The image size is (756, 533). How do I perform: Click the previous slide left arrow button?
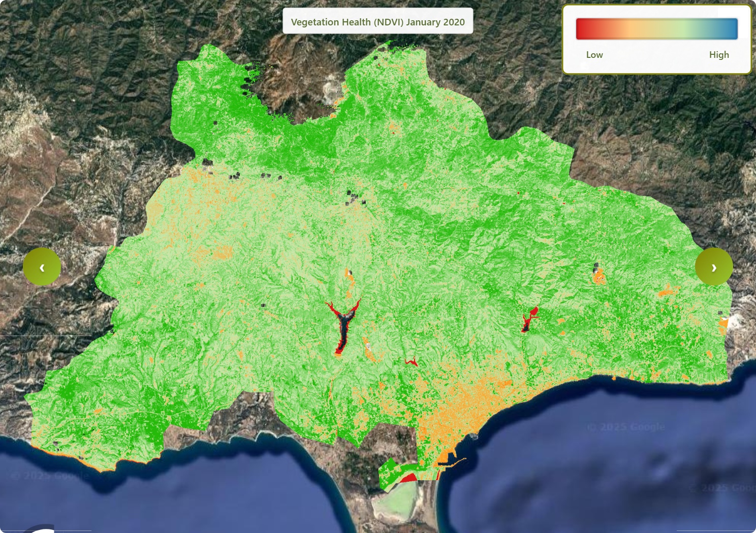(42, 267)
